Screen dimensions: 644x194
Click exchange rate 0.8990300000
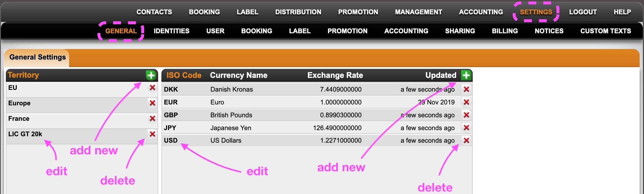point(341,115)
